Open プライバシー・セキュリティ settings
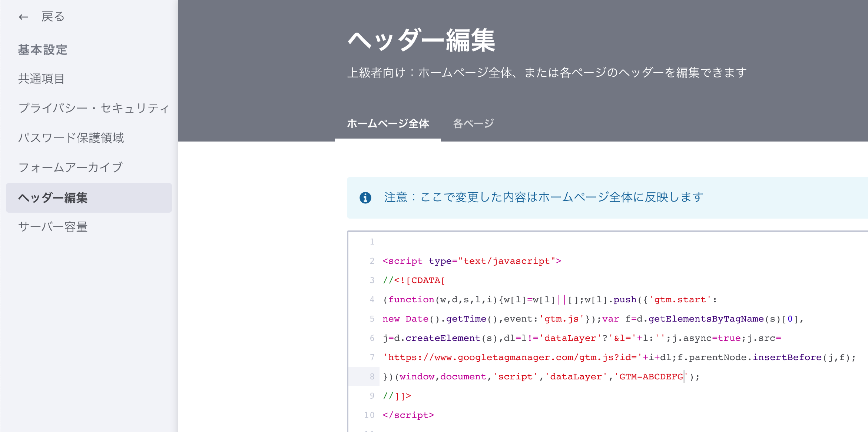The image size is (868, 432). click(x=94, y=108)
